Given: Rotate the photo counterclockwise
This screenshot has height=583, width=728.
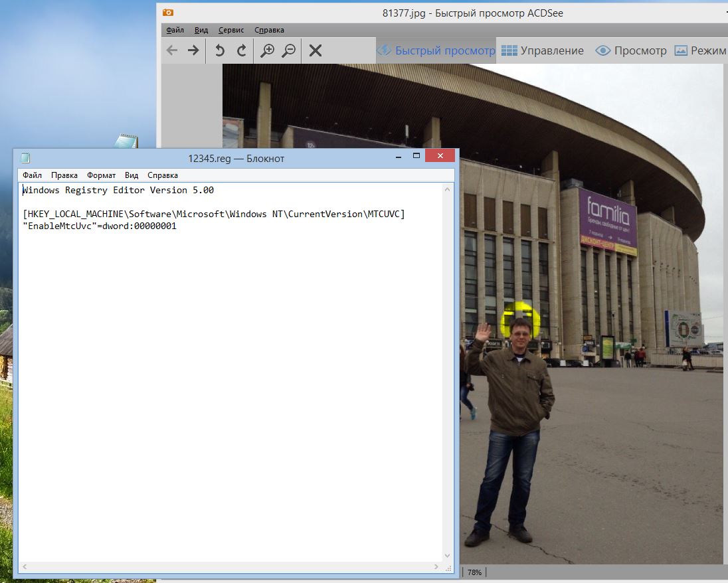Looking at the screenshot, I should 219,50.
